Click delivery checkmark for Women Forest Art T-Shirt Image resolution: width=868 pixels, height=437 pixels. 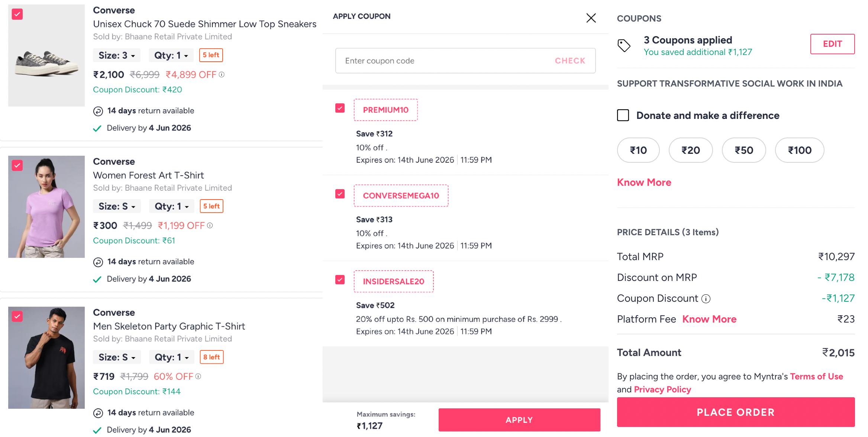(x=97, y=279)
